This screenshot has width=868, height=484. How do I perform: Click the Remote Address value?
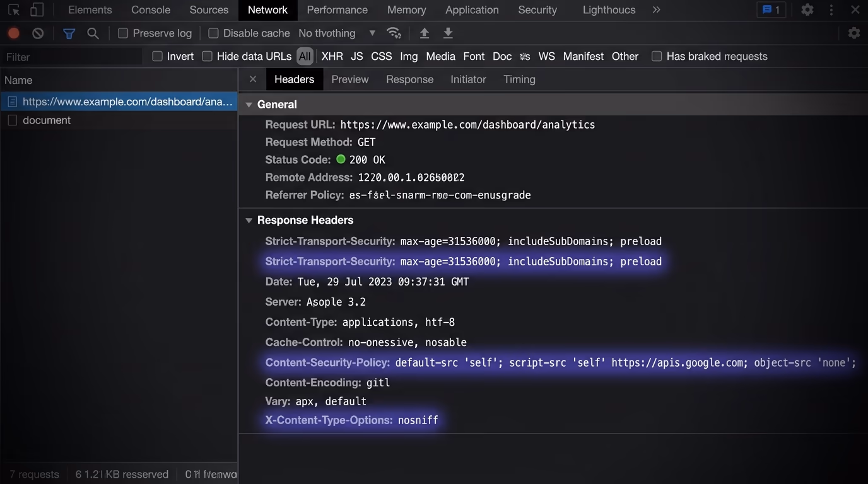point(411,178)
